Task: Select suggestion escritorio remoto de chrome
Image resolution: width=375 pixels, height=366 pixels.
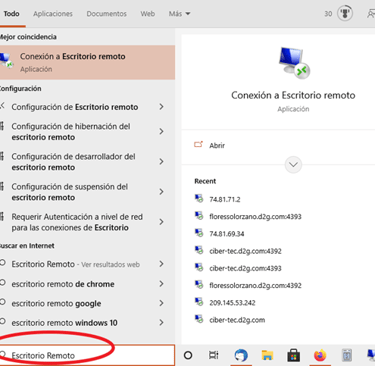Action: [63, 284]
